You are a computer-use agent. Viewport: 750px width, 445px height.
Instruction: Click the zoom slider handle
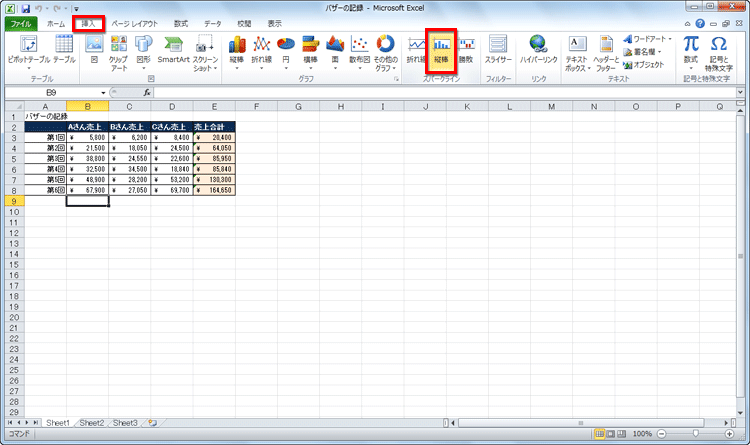[x=696, y=434]
